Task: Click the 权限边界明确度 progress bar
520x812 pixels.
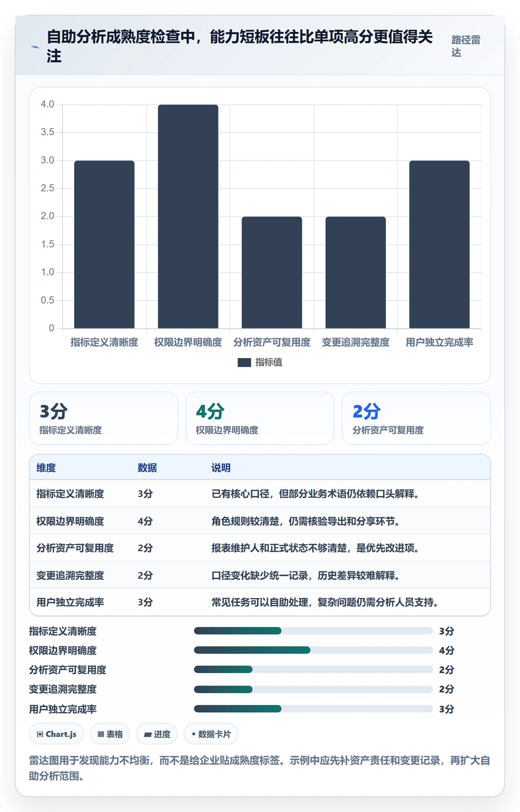Action: coord(313,650)
